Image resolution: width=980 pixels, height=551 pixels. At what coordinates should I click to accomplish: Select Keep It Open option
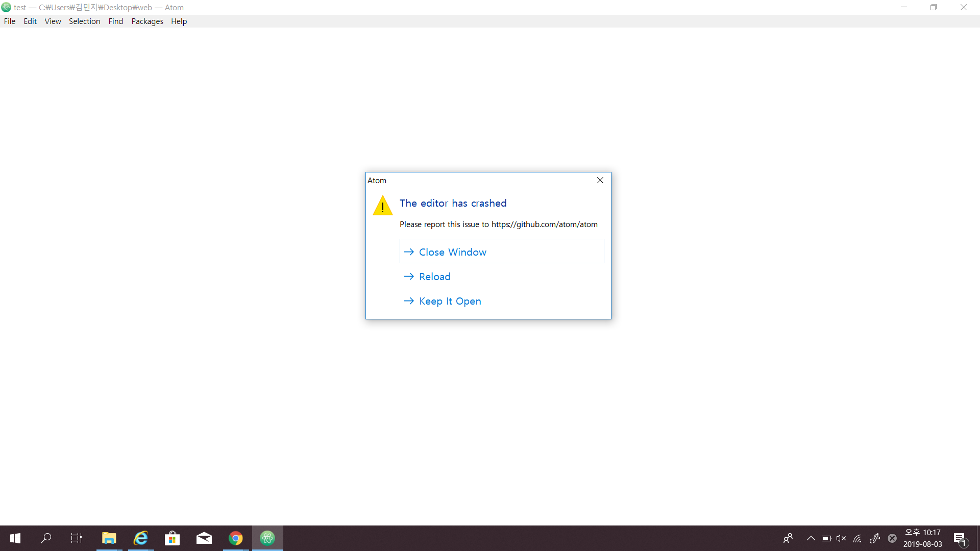pyautogui.click(x=450, y=301)
